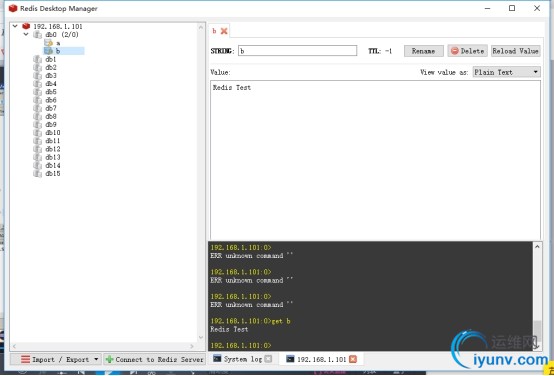554x376 pixels.
Task: Minimize the Redis Desktop Manager window
Action: (x=488, y=8)
